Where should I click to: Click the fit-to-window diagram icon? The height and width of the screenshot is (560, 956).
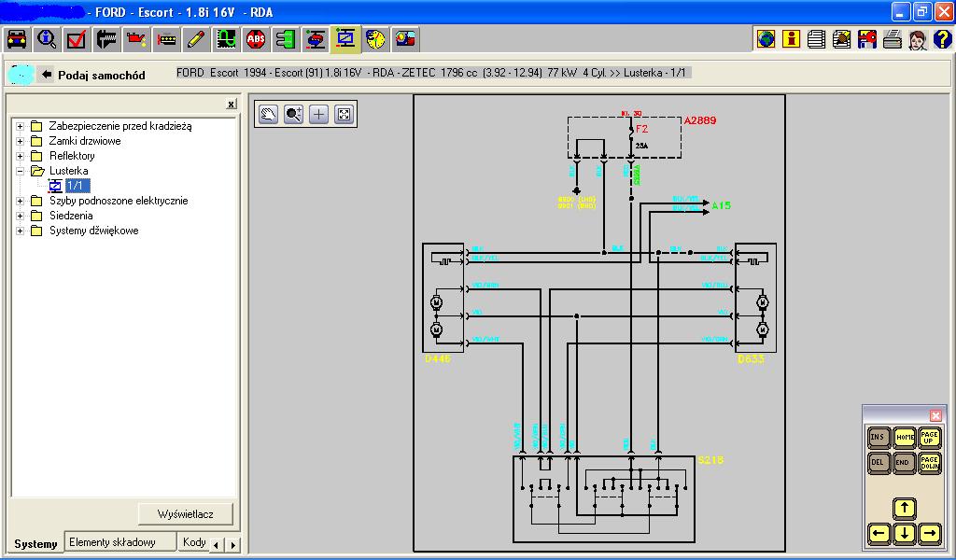coord(344,114)
